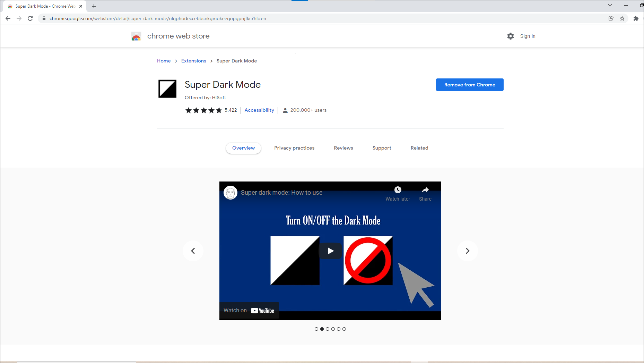Click the Chrome Web Store rainbow logo
The height and width of the screenshot is (363, 644).
click(x=136, y=36)
